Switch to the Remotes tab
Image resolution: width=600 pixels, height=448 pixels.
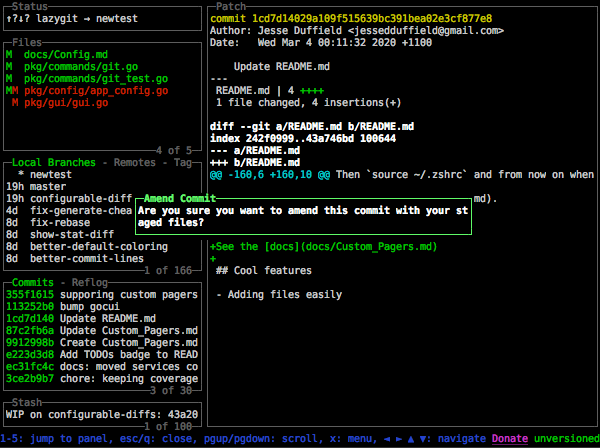pyautogui.click(x=135, y=162)
